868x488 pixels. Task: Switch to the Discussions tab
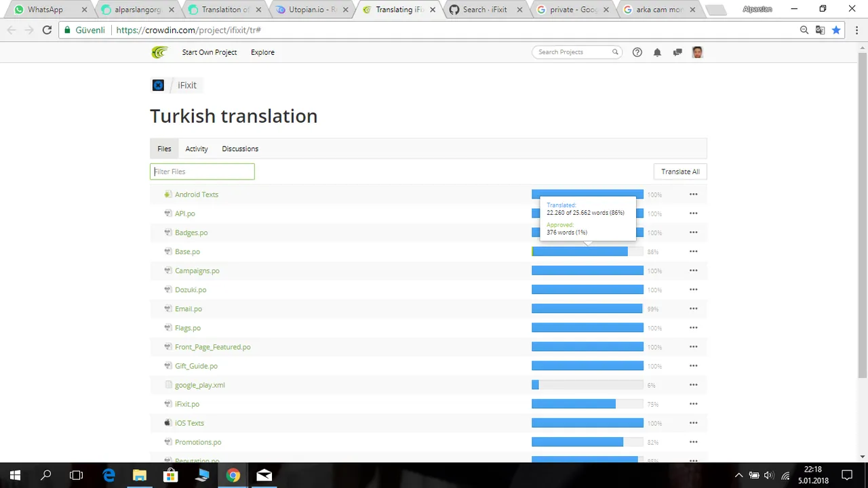coord(240,148)
